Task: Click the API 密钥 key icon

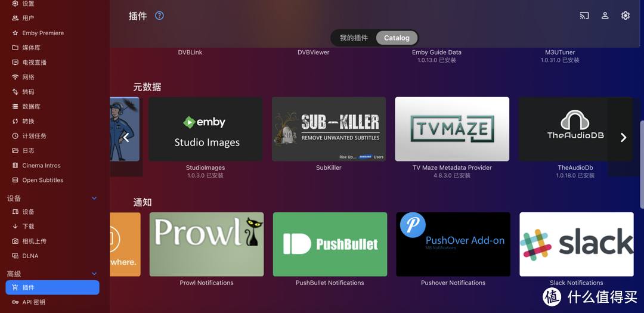Action: [x=15, y=302]
